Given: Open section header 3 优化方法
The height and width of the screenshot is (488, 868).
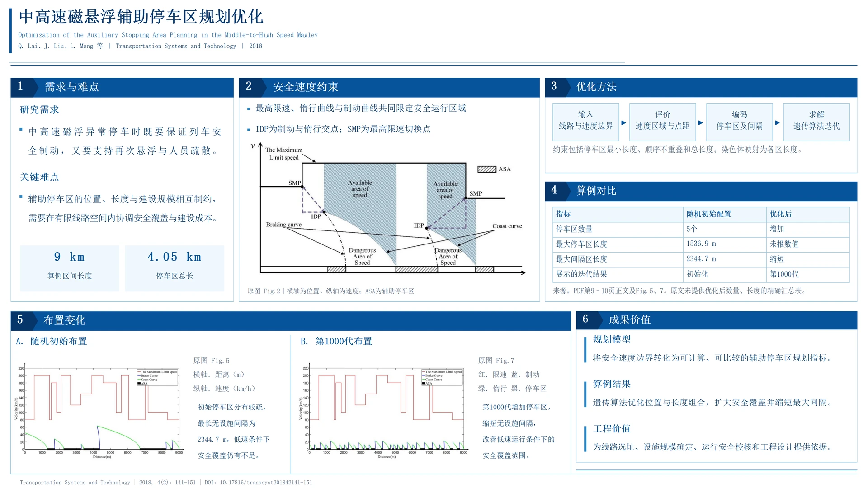Looking at the screenshot, I should 701,87.
